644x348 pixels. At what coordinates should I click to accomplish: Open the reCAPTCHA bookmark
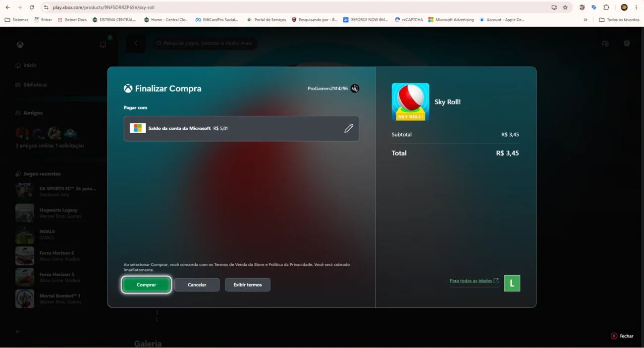409,20
